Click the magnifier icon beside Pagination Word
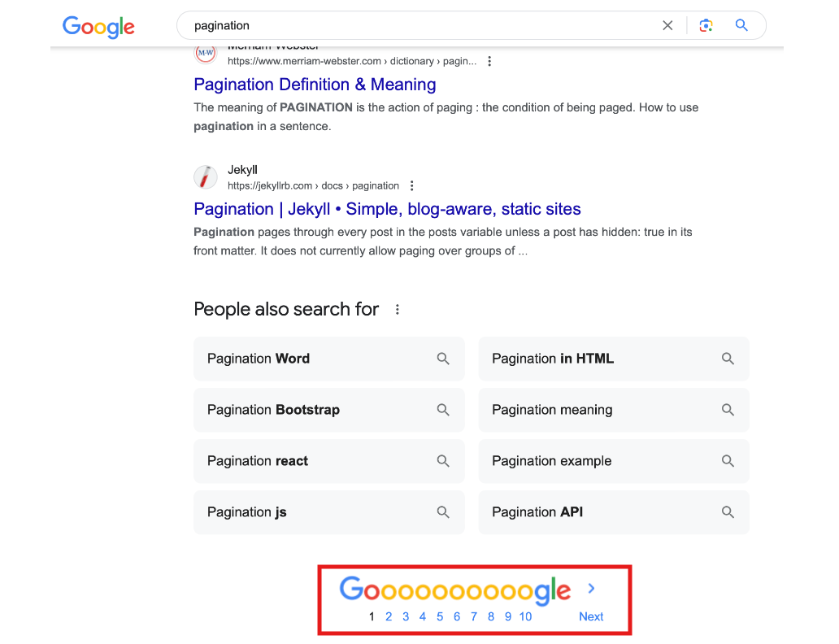Screen dimensions: 839x644 point(443,359)
